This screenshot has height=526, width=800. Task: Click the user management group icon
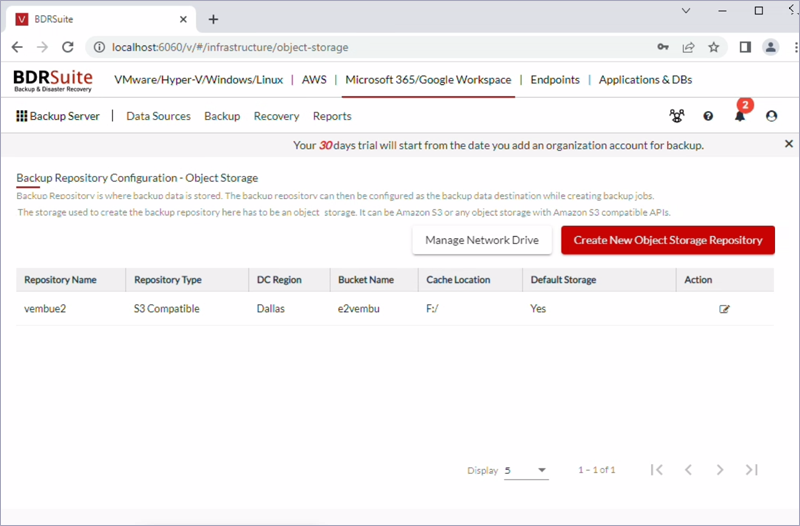coord(677,116)
